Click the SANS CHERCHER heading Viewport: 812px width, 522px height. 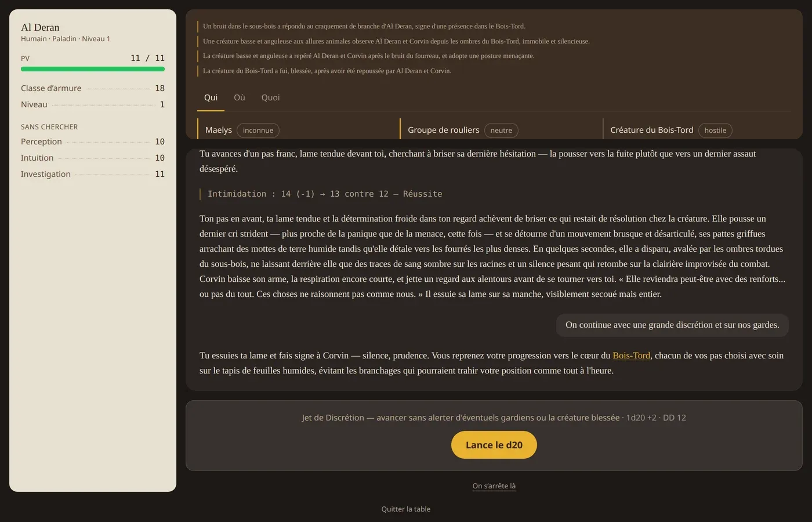click(49, 127)
